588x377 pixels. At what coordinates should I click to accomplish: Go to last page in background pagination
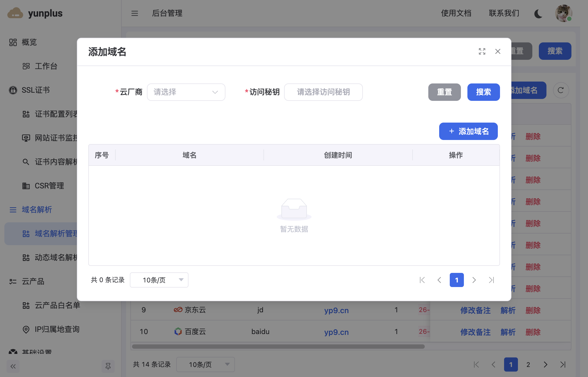(x=563, y=364)
